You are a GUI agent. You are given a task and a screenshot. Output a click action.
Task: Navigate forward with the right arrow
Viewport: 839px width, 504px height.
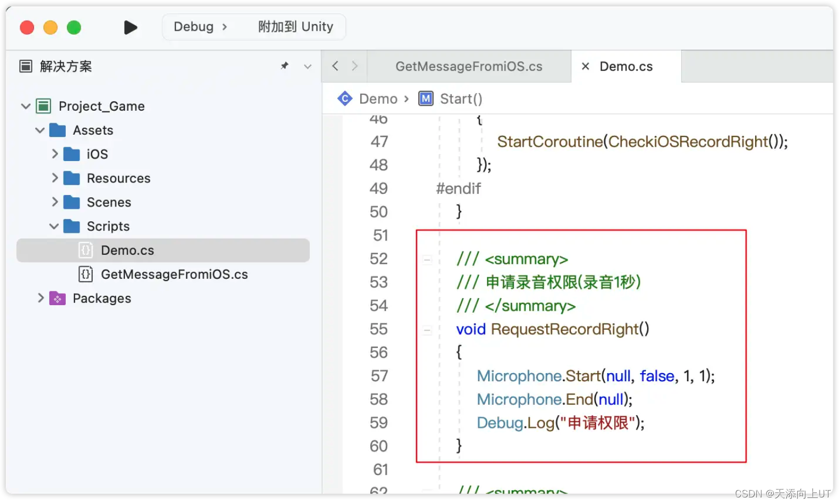(355, 66)
